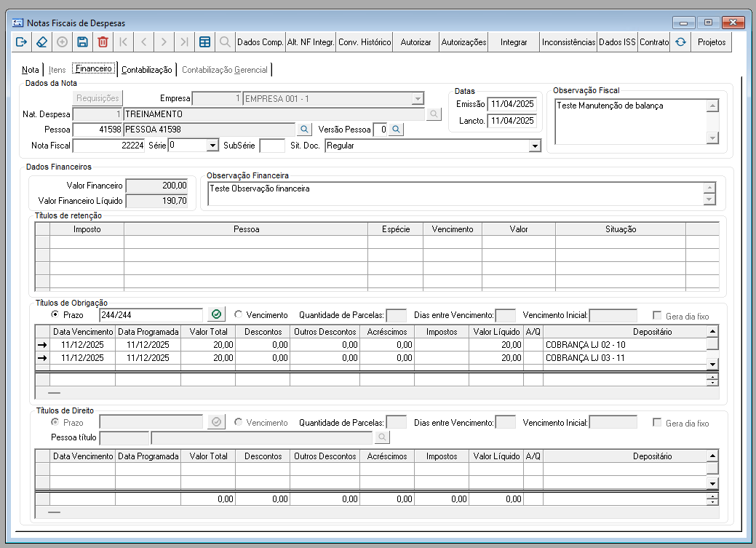Click the toolbar search magnifier icon
This screenshot has width=756, height=548.
tap(225, 42)
